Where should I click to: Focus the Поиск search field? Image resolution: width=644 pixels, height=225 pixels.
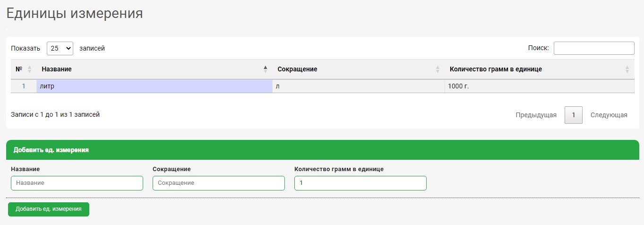(x=593, y=48)
